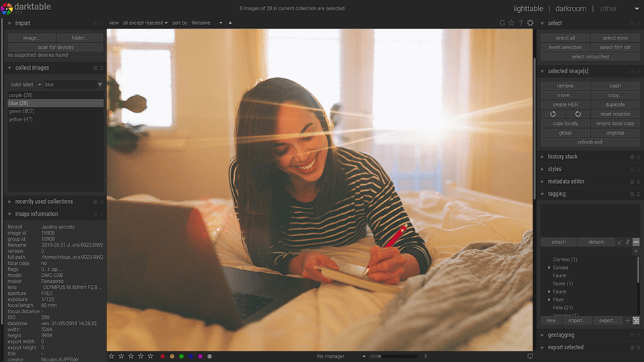644x362 pixels.
Task: Reset the export selected module
Action: click(x=632, y=348)
